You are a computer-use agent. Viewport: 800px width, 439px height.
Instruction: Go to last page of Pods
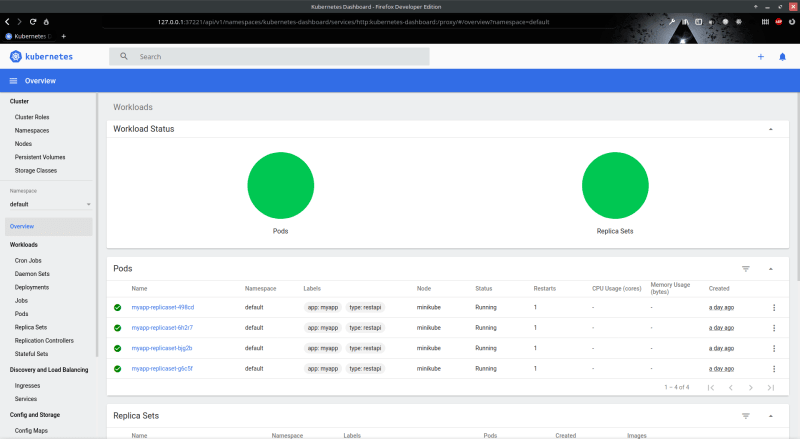pyautogui.click(x=771, y=387)
